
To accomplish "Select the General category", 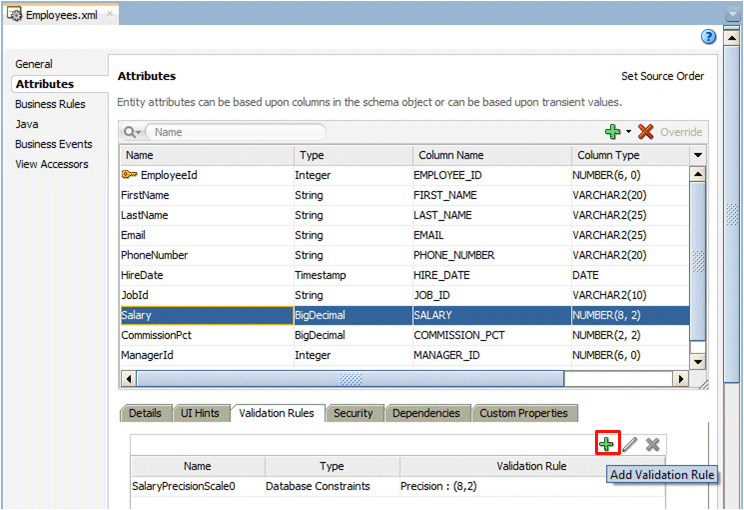I will (34, 64).
